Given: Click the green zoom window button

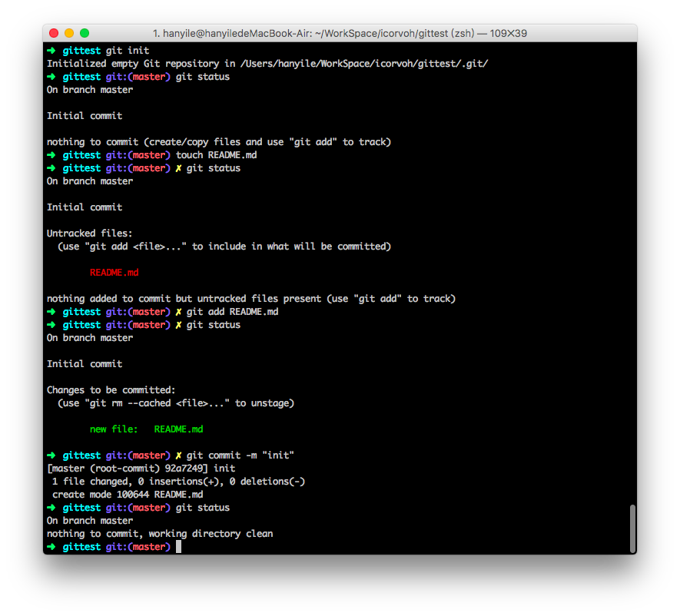Looking at the screenshot, I should [85, 33].
